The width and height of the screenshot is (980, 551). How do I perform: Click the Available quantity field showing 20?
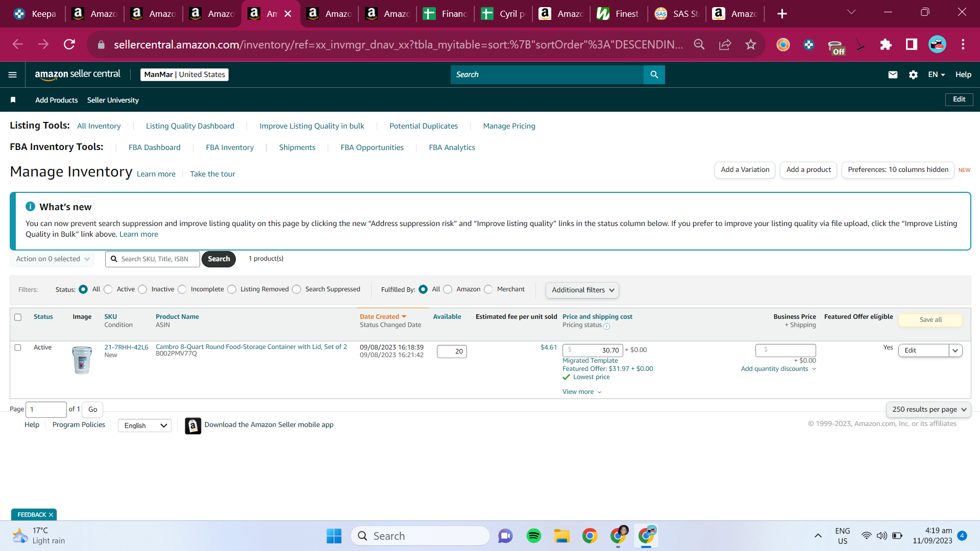pos(452,352)
